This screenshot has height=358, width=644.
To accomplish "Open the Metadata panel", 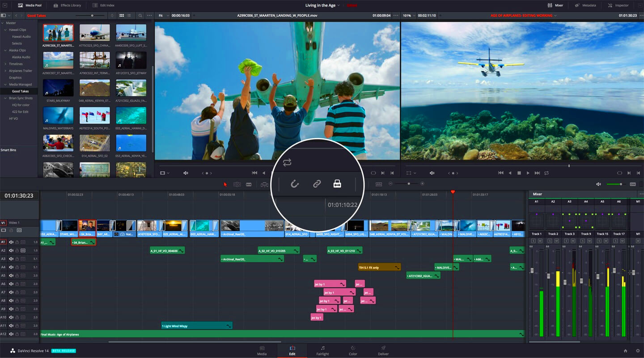I will (585, 5).
